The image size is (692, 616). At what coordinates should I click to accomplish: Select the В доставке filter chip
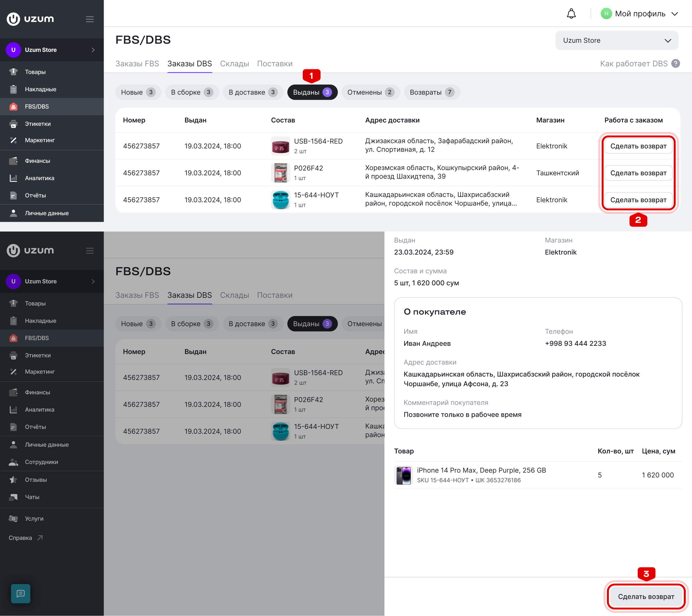point(253,92)
